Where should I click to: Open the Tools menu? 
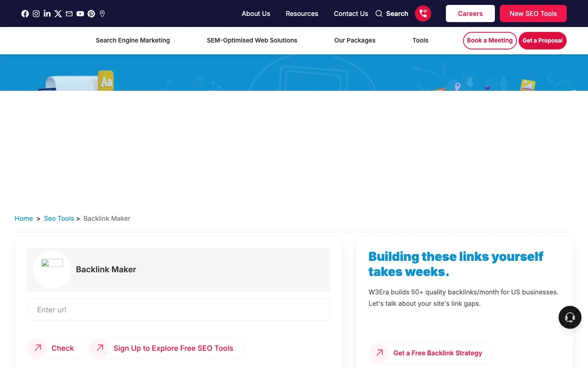tap(420, 40)
